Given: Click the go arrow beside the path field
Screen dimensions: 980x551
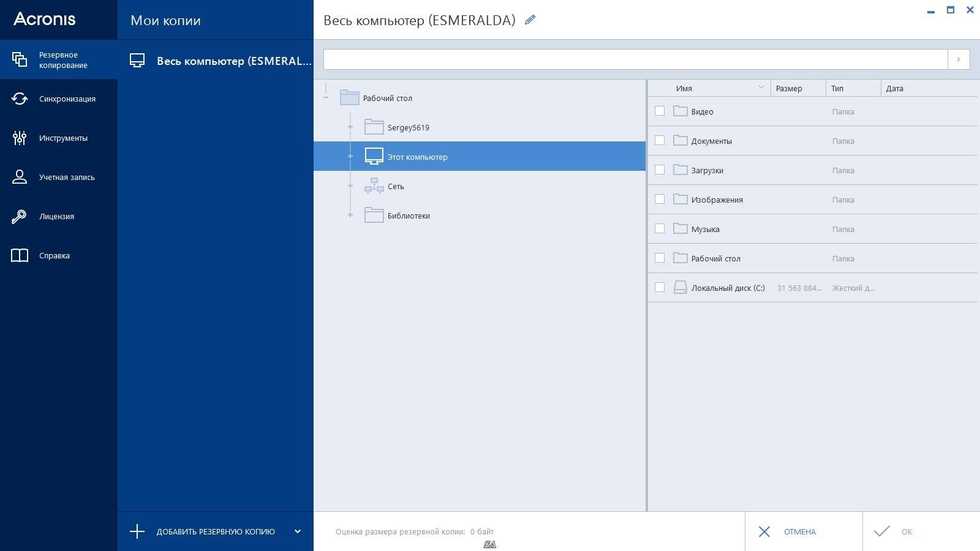Looking at the screenshot, I should coord(959,59).
